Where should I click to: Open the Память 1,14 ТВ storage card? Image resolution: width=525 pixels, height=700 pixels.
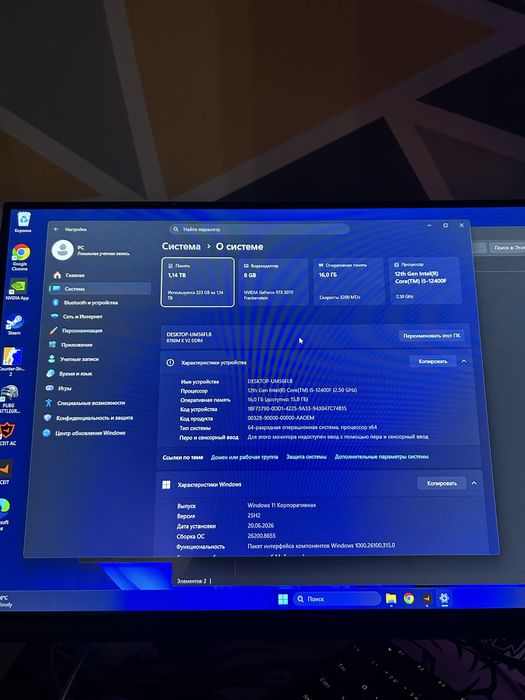click(198, 282)
